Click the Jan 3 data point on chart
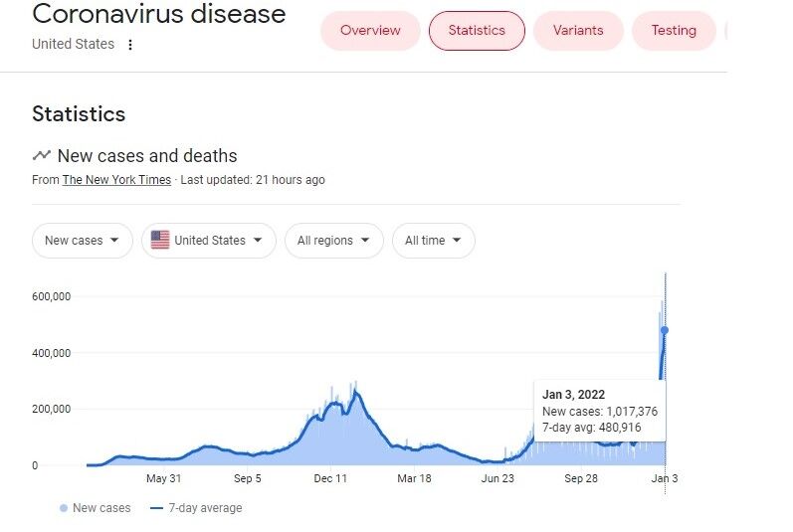 click(665, 330)
